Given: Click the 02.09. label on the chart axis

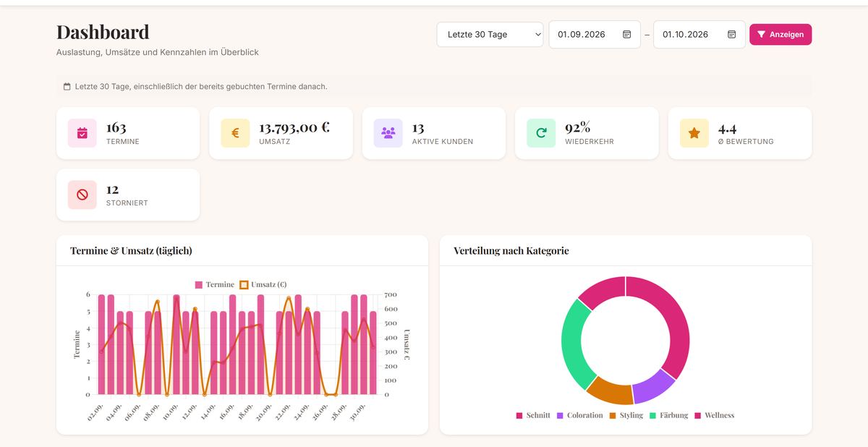Looking at the screenshot, I should tap(96, 412).
